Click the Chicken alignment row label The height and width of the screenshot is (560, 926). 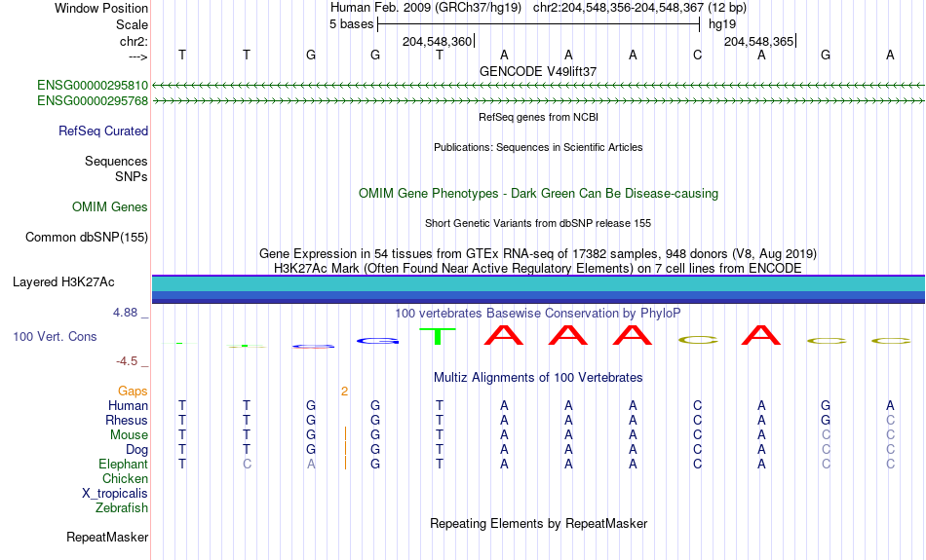(125, 478)
